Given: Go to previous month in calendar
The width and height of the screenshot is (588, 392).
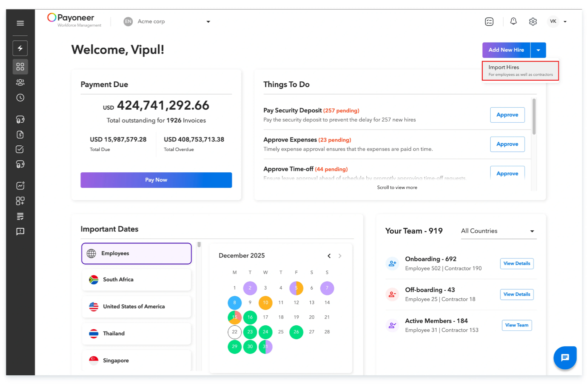Looking at the screenshot, I should tap(329, 256).
